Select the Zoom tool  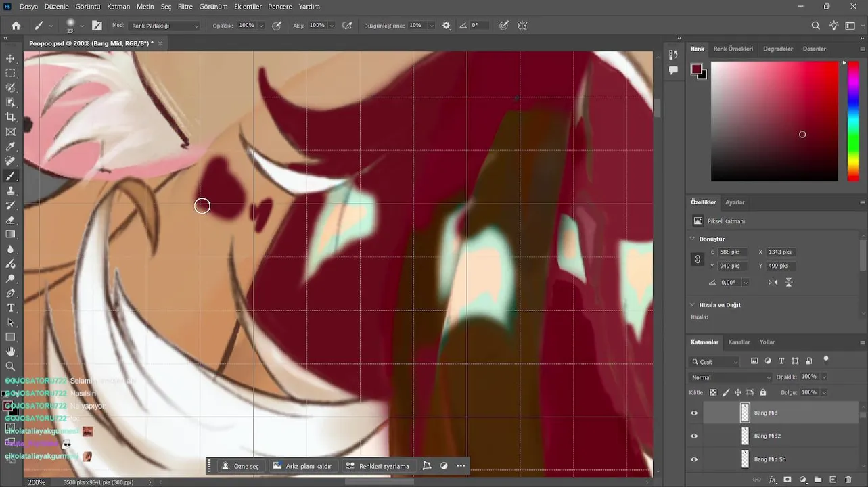tap(10, 366)
